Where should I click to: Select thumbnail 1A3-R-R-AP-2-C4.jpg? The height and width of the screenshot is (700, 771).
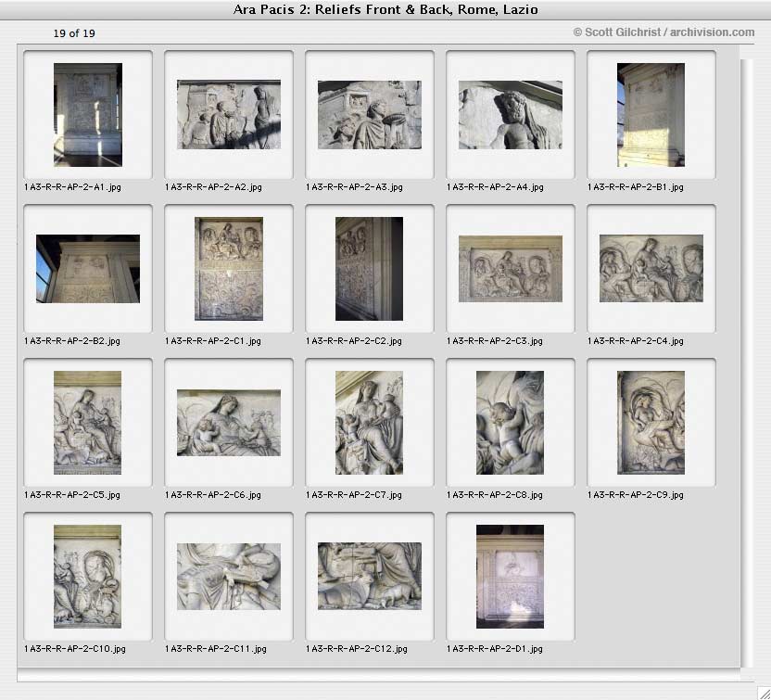(651, 269)
